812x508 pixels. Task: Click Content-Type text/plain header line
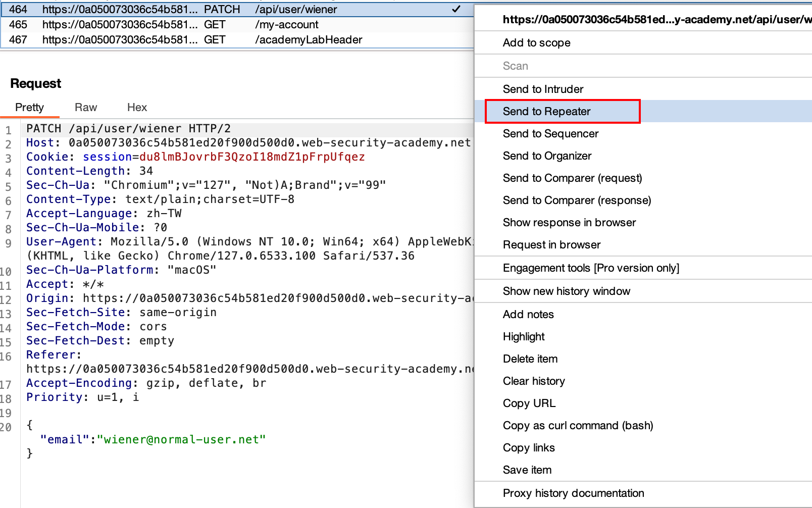click(161, 199)
